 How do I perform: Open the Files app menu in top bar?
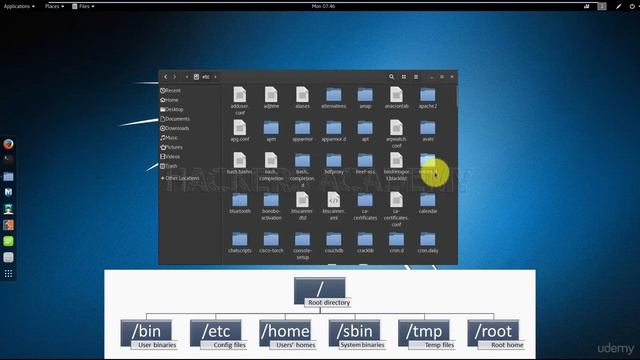83,6
